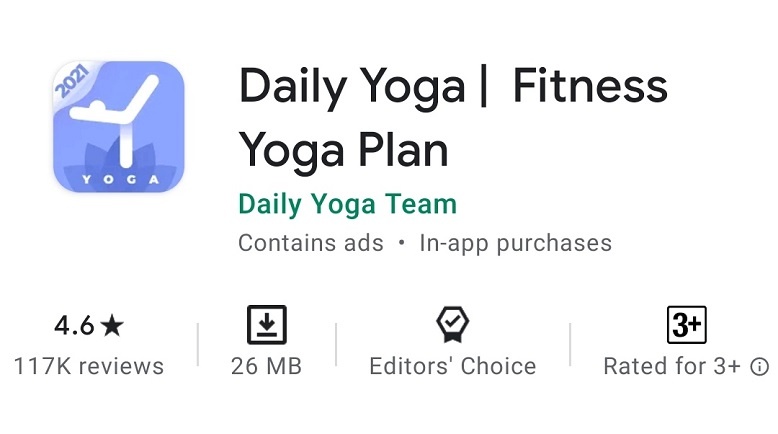Tap the white yoga pose figure
778x434 pixels.
click(x=116, y=120)
